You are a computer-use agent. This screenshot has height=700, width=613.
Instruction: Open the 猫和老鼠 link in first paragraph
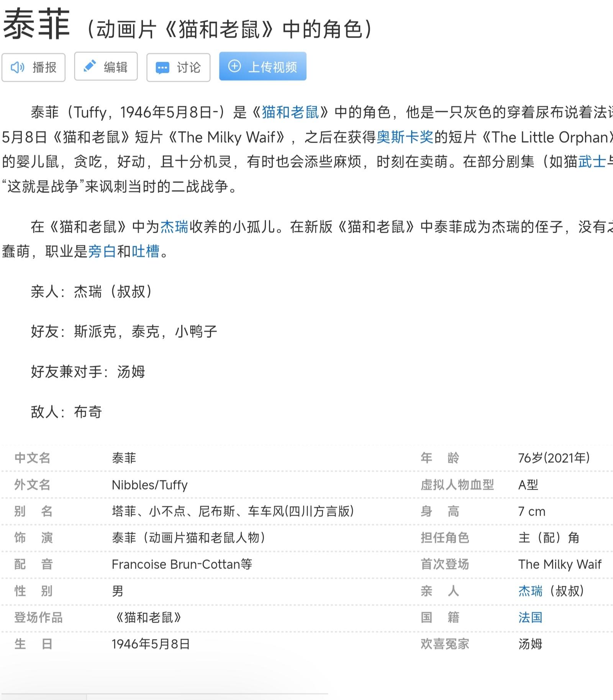290,112
